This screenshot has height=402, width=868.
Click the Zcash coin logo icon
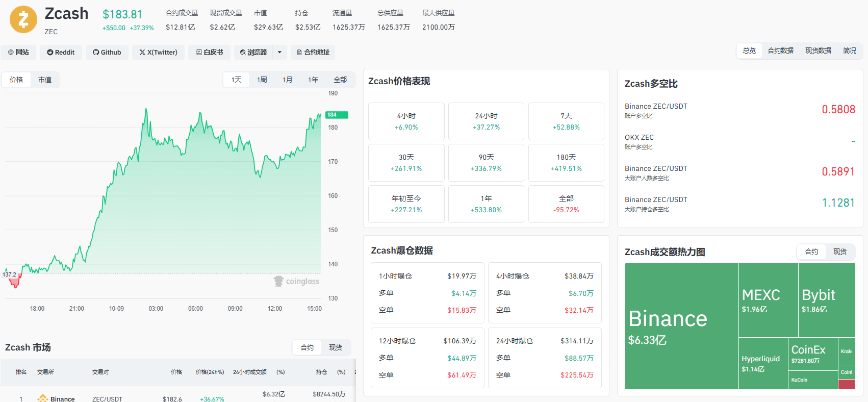[23, 19]
